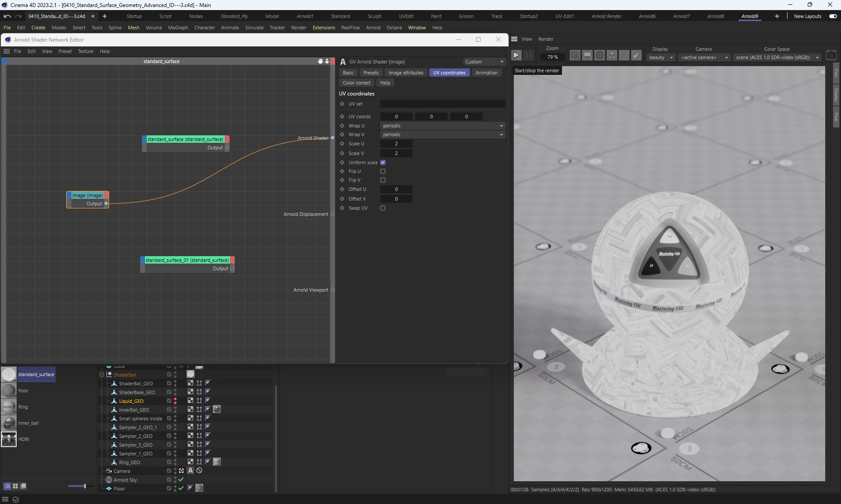
Task: Click the Arnold tag on Camera object
Action: tap(191, 471)
